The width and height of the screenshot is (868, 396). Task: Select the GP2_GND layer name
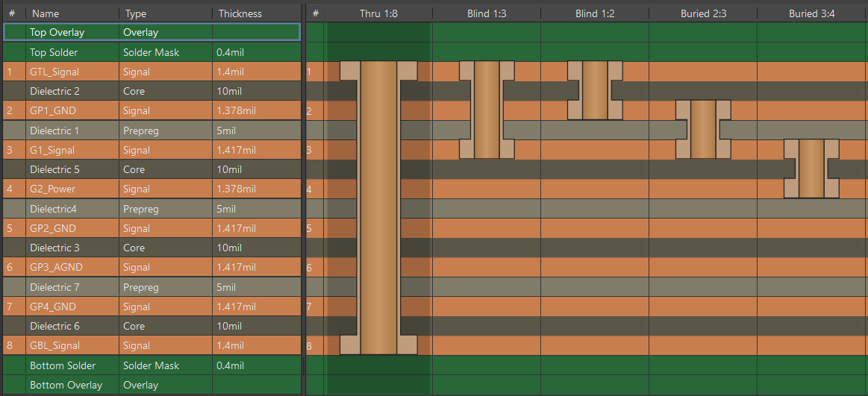(x=52, y=228)
